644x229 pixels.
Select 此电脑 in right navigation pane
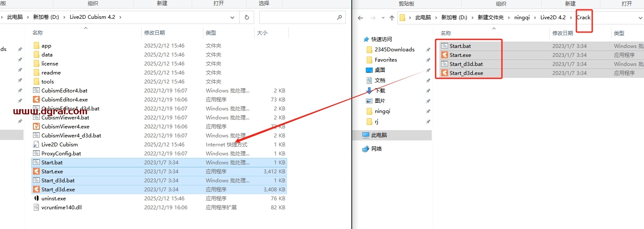(x=379, y=135)
